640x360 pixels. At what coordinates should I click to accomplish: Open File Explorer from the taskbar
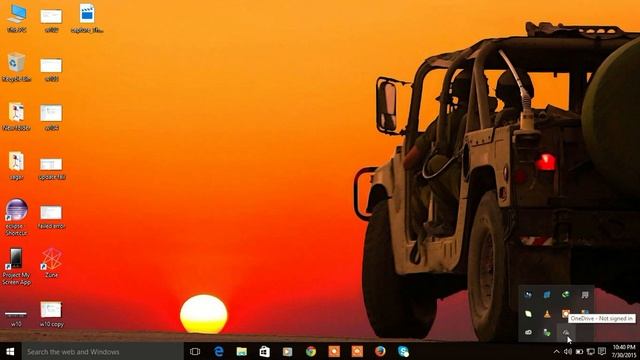242,351
